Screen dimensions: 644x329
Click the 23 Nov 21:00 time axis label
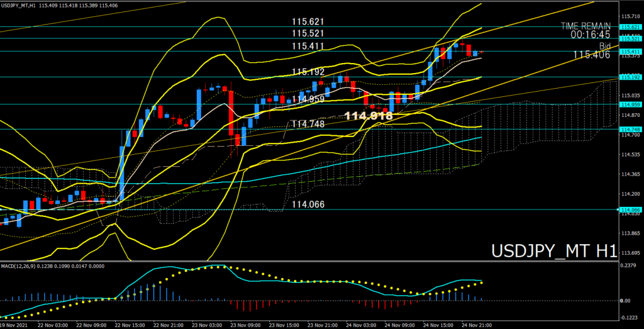[324, 325]
